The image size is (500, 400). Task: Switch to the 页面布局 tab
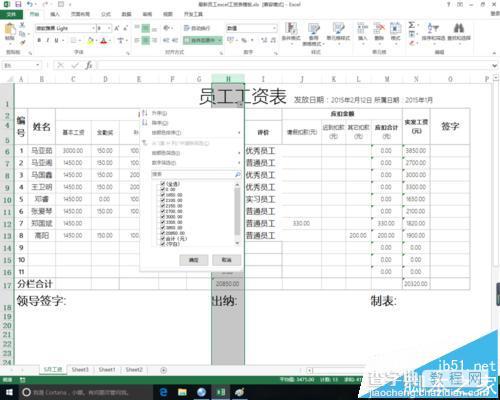80,14
